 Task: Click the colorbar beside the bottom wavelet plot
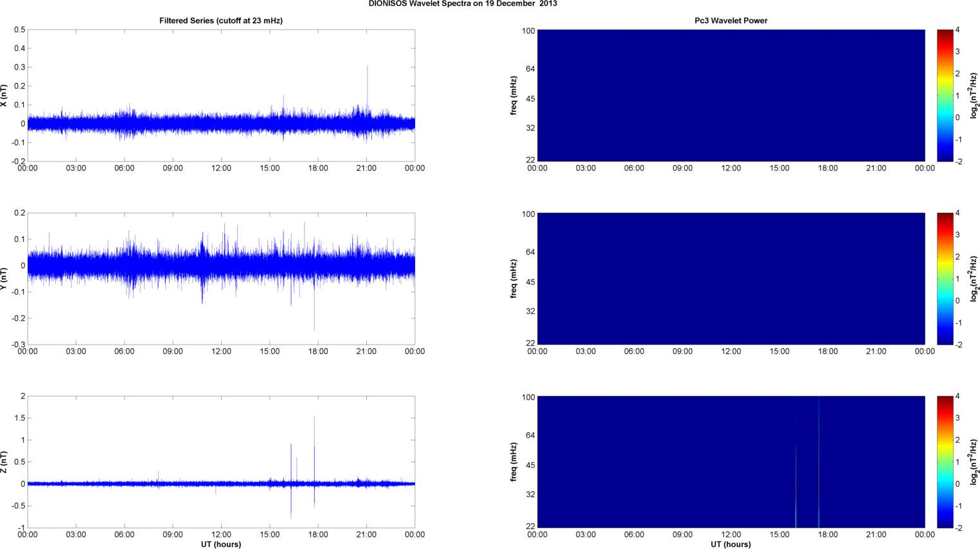click(x=945, y=462)
